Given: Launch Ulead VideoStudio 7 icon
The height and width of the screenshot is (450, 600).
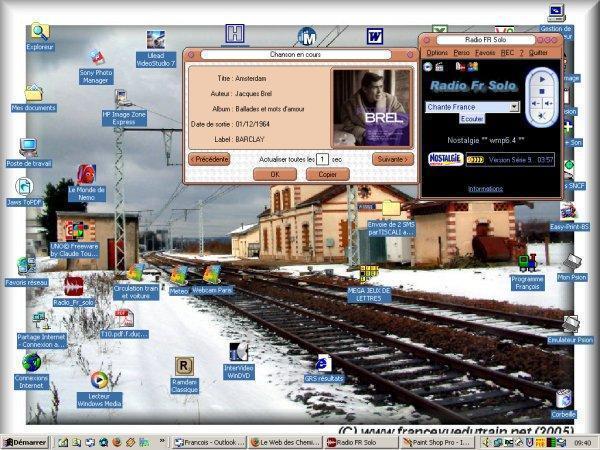Looking at the screenshot, I should tap(155, 41).
